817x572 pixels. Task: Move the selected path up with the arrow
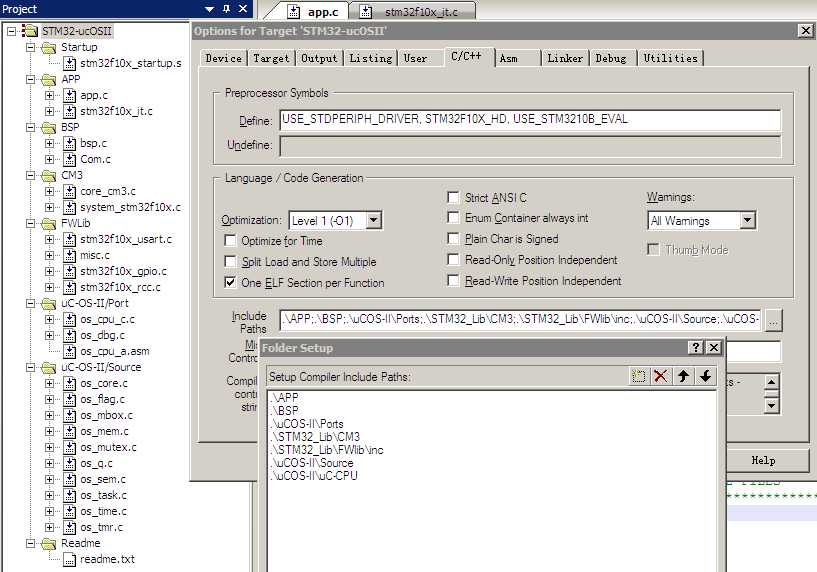click(683, 376)
